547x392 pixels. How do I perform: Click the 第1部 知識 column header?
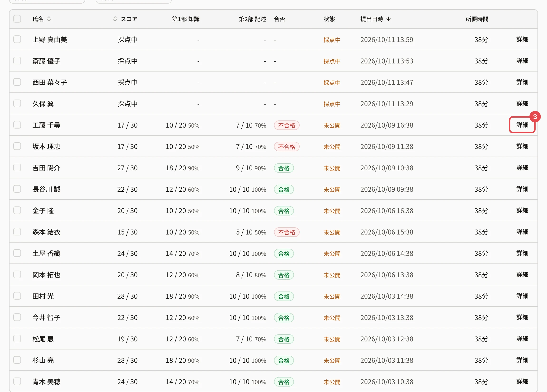coord(186,19)
